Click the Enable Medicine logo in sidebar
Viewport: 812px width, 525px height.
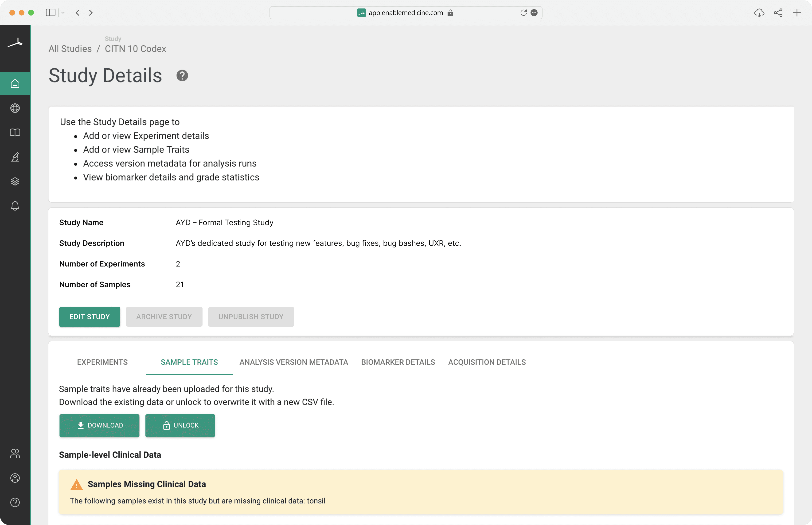point(15,43)
